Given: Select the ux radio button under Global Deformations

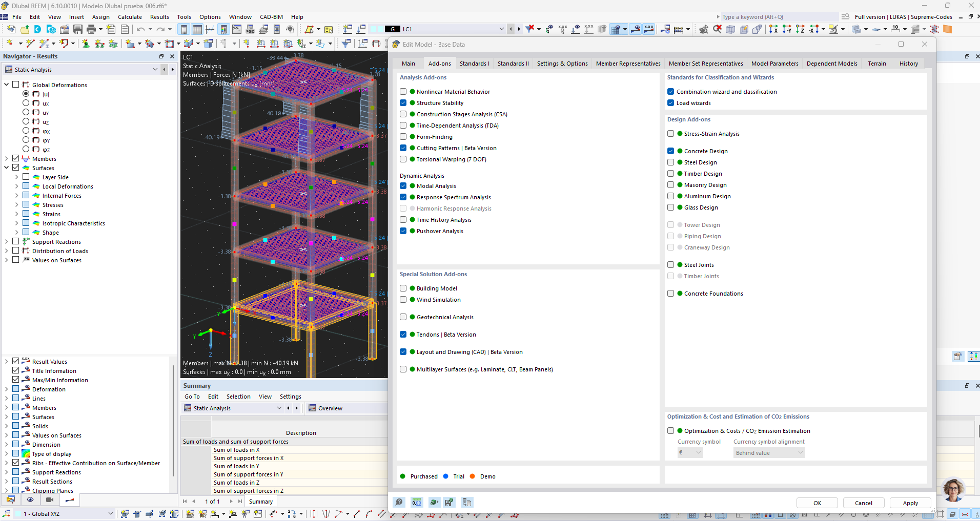Looking at the screenshot, I should click(26, 103).
